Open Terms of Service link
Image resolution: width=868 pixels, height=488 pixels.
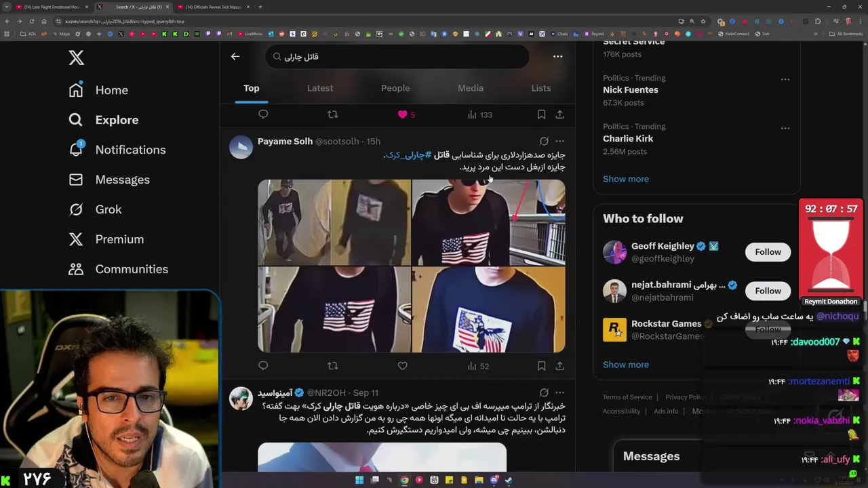point(627,397)
